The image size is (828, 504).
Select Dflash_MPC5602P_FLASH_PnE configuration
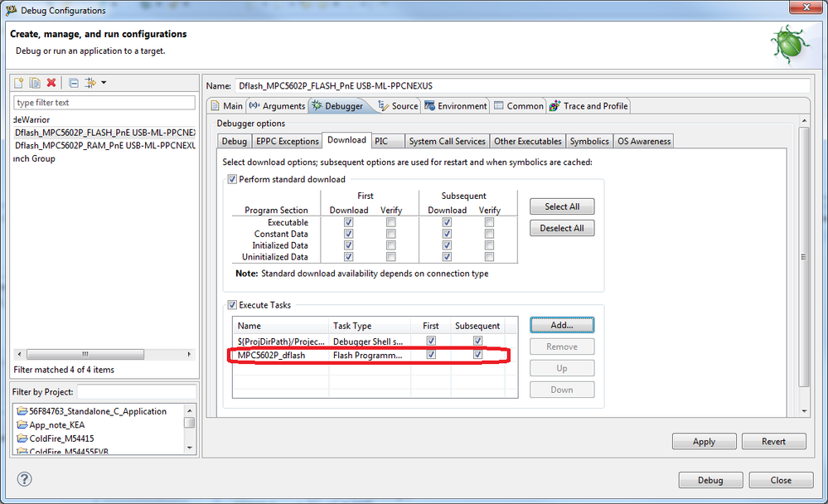tap(104, 133)
